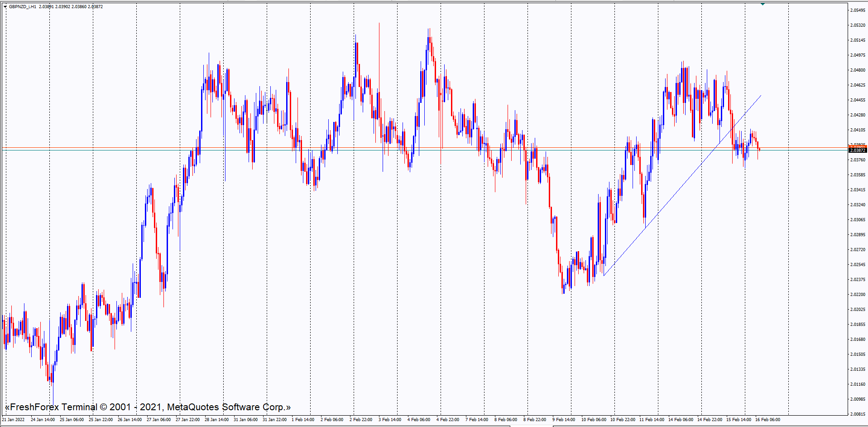Image resolution: width=868 pixels, height=427 pixels.
Task: Click the 1 Feb 14:00 time label
Action: 303,420
